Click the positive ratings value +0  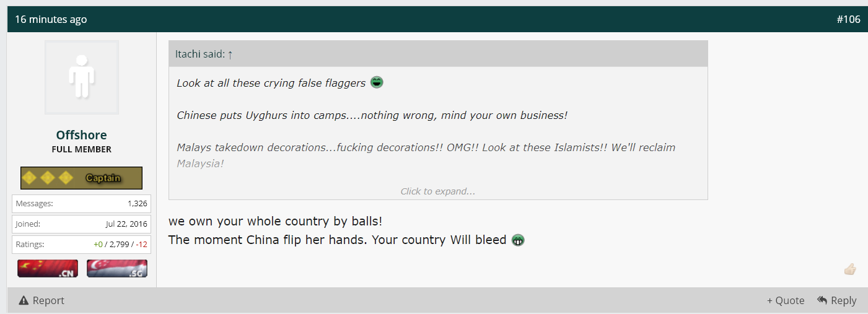coord(98,244)
